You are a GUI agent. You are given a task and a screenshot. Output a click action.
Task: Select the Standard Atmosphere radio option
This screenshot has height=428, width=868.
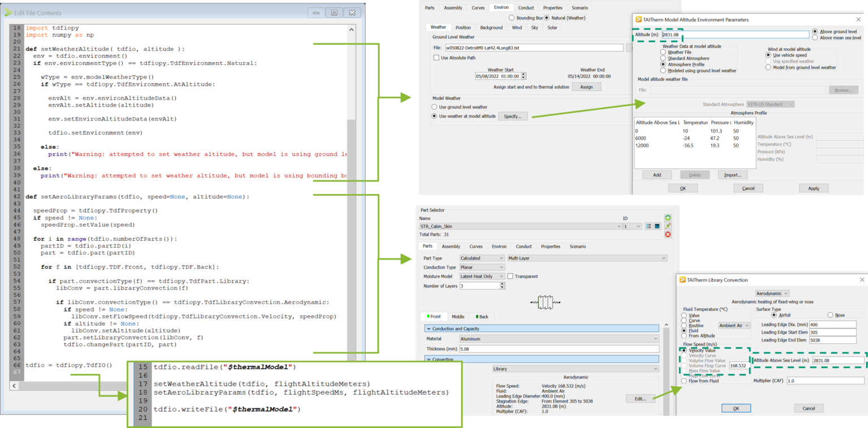pos(663,58)
